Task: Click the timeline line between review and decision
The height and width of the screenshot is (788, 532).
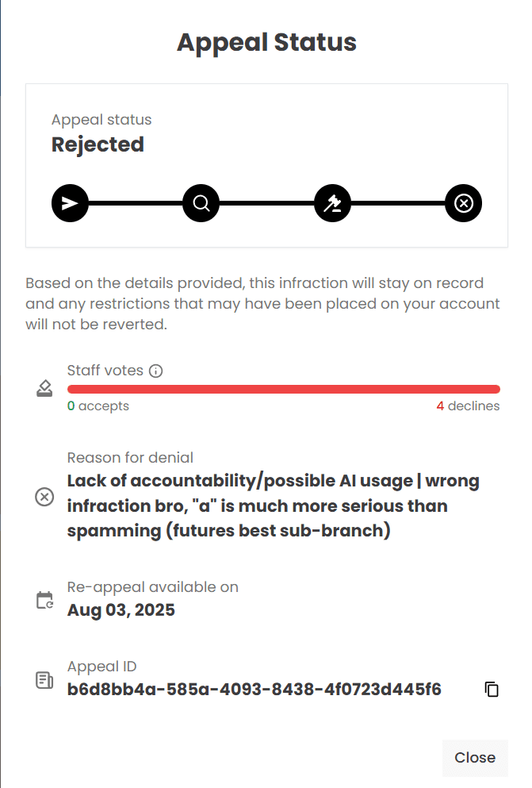Action: [266, 202]
